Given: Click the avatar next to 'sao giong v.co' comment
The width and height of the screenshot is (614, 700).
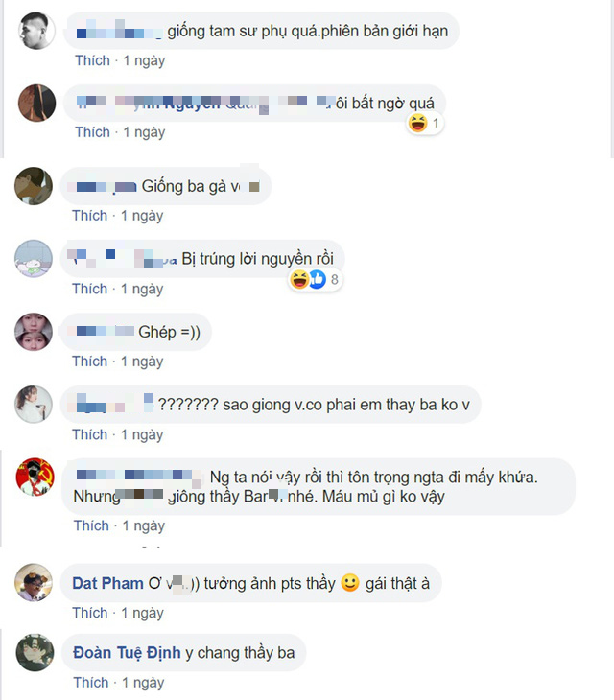Looking at the screenshot, I should [x=34, y=404].
